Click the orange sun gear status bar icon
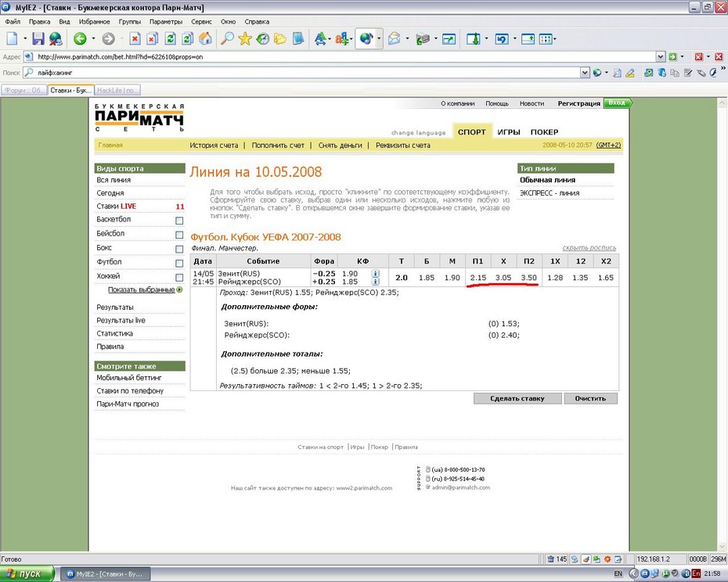The image size is (728, 582). point(607,559)
